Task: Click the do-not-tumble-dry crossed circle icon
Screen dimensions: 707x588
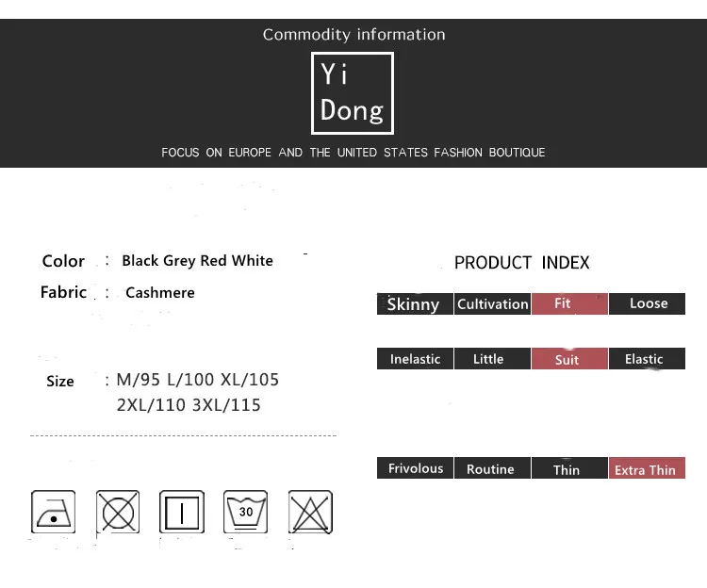Action: [x=118, y=512]
